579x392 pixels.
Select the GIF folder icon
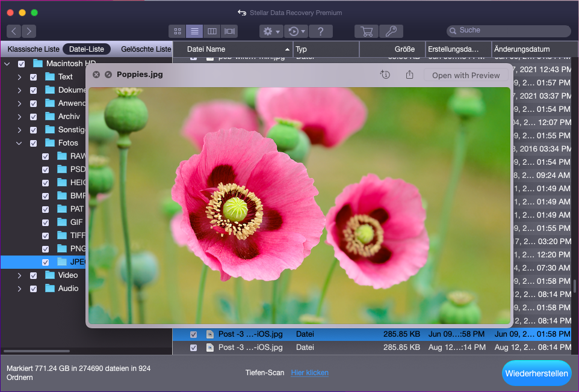[x=62, y=222]
